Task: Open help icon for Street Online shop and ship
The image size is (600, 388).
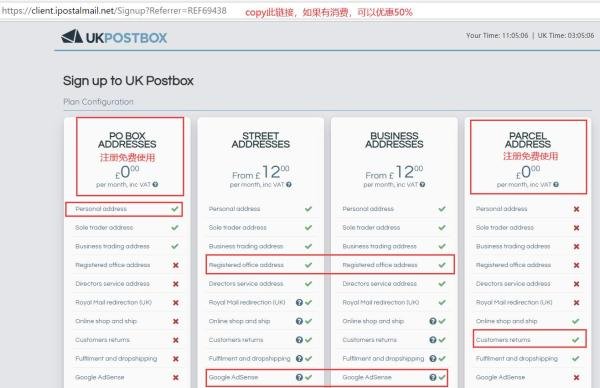Action: pos(299,321)
